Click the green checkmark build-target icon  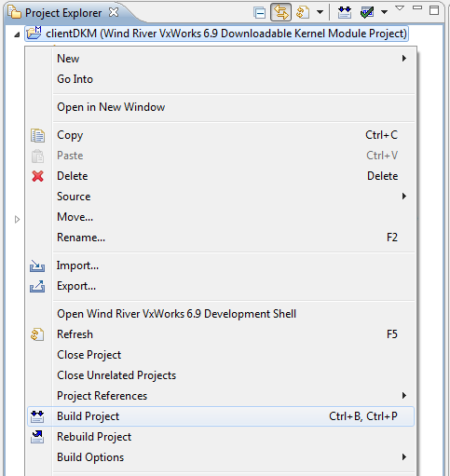click(367, 12)
